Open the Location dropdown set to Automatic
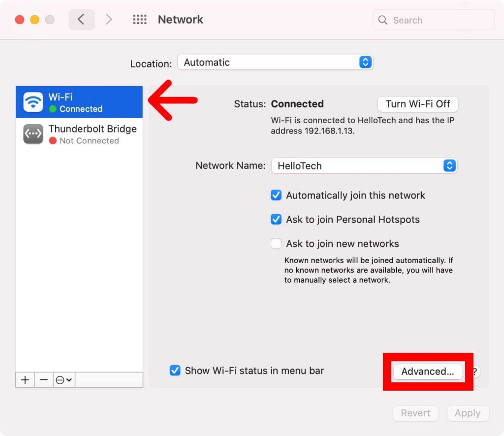This screenshot has height=436, width=504. (x=275, y=62)
